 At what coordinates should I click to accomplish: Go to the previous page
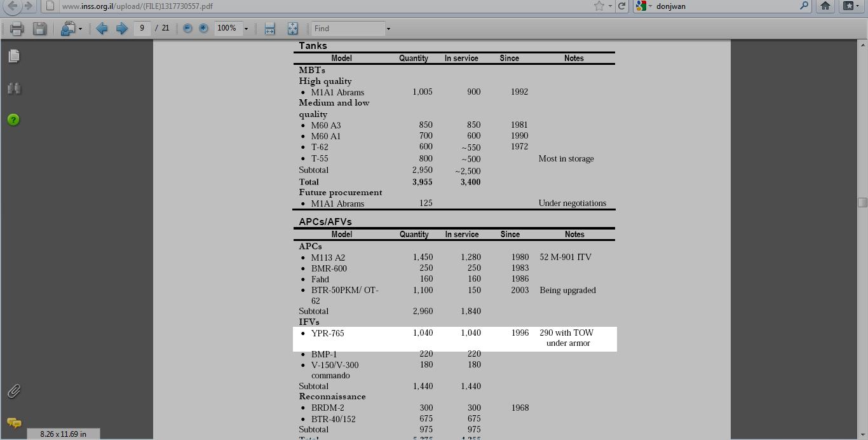pos(102,29)
